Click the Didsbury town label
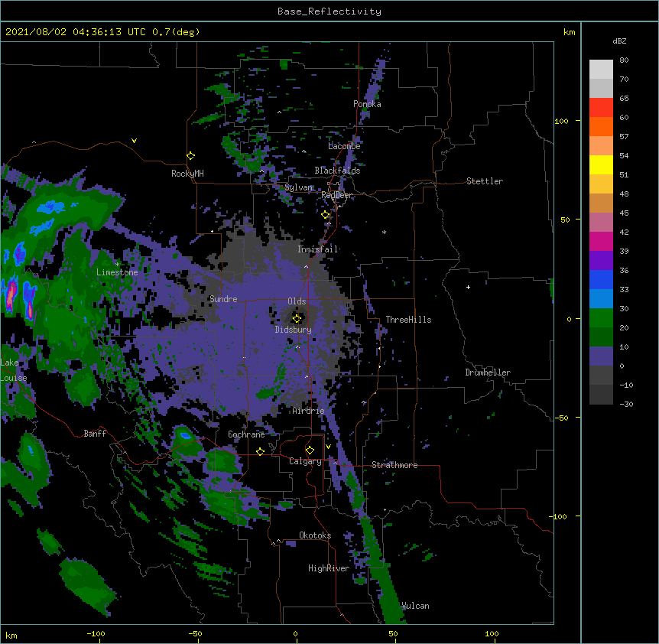The width and height of the screenshot is (659, 644). [x=294, y=330]
